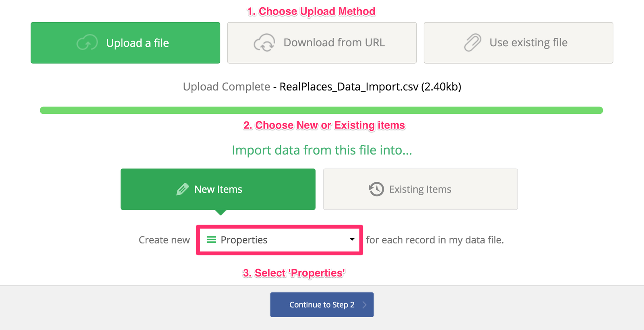Click the RealPlaces_Data_Import.csv filename
This screenshot has width=644, height=330.
(349, 87)
